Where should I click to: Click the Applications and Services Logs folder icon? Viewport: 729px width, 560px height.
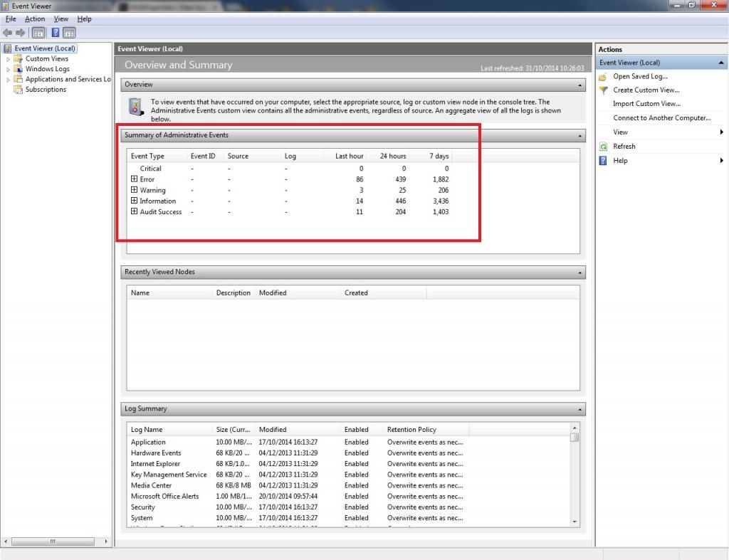pyautogui.click(x=18, y=79)
